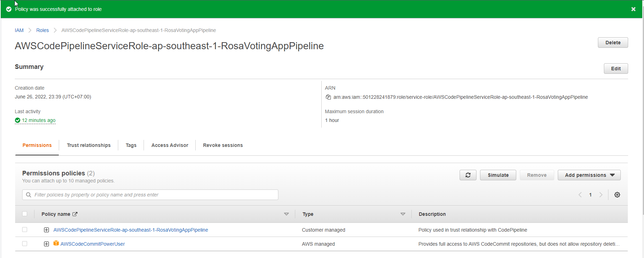This screenshot has width=644, height=258.
Task: Sort policies using Type column arrow
Action: pos(403,214)
